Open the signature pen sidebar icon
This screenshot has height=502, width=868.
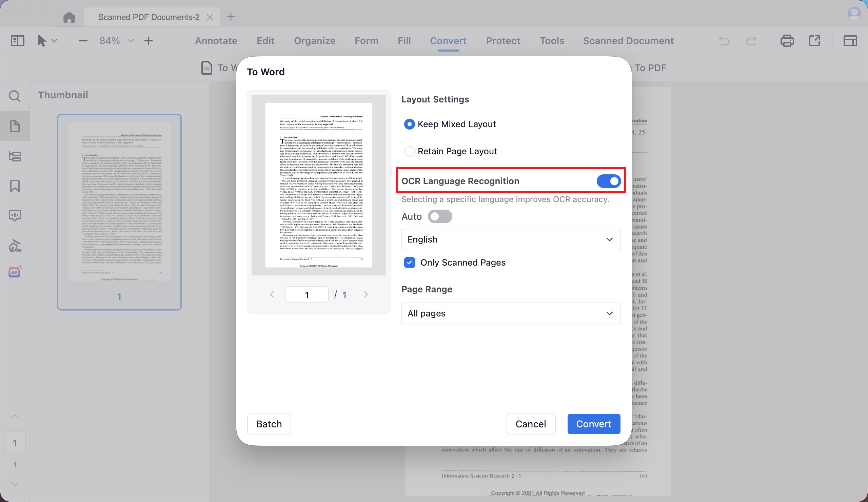(x=15, y=245)
